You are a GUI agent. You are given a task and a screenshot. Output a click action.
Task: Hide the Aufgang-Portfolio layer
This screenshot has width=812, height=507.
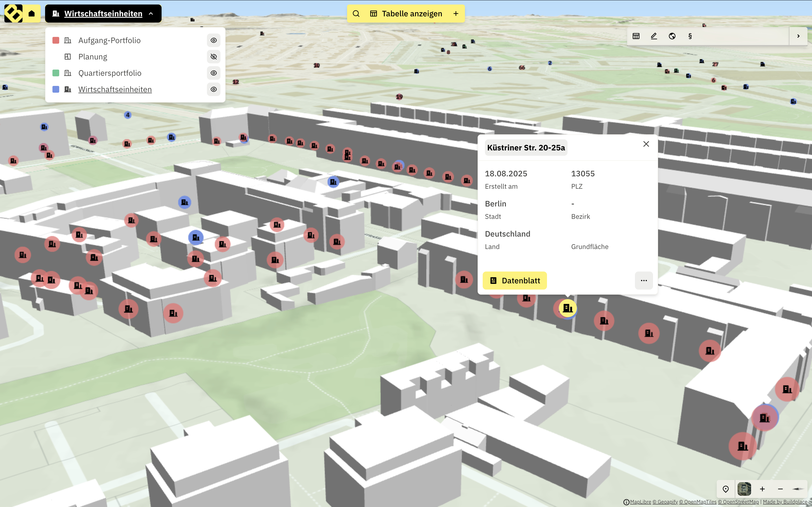pos(214,40)
